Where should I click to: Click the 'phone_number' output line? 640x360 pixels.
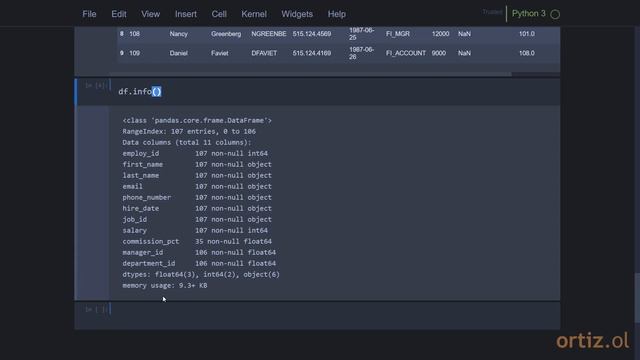[x=197, y=197]
